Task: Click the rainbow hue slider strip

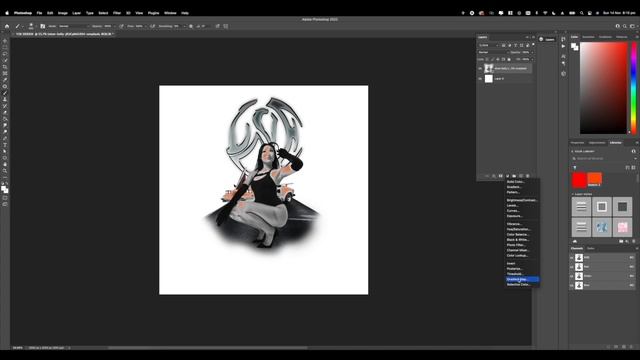Action: coord(633,88)
